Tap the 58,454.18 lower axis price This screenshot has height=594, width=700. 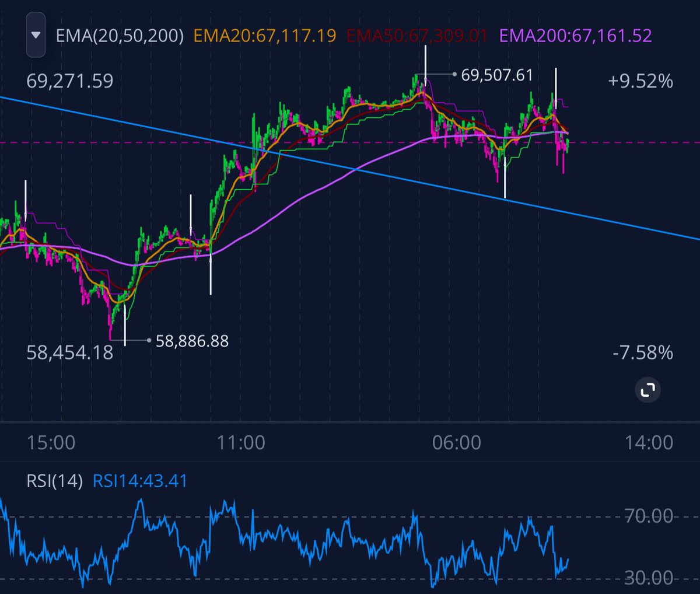click(x=70, y=352)
